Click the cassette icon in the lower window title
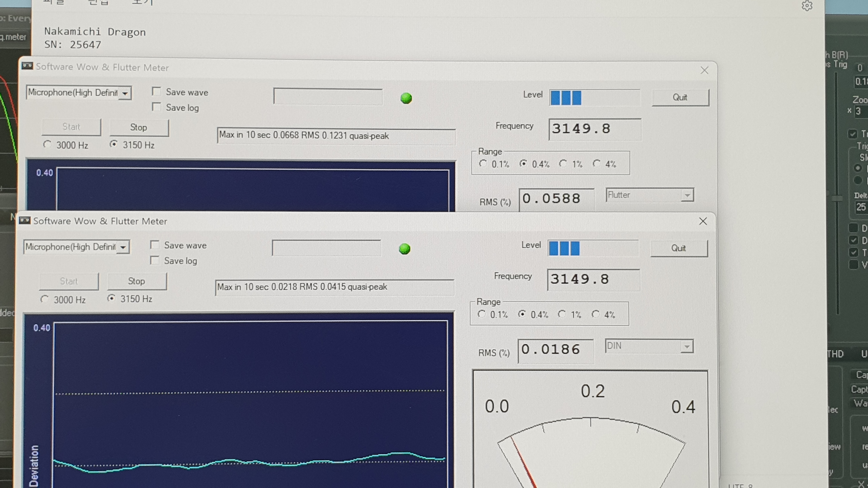The width and height of the screenshot is (868, 488). coord(25,221)
